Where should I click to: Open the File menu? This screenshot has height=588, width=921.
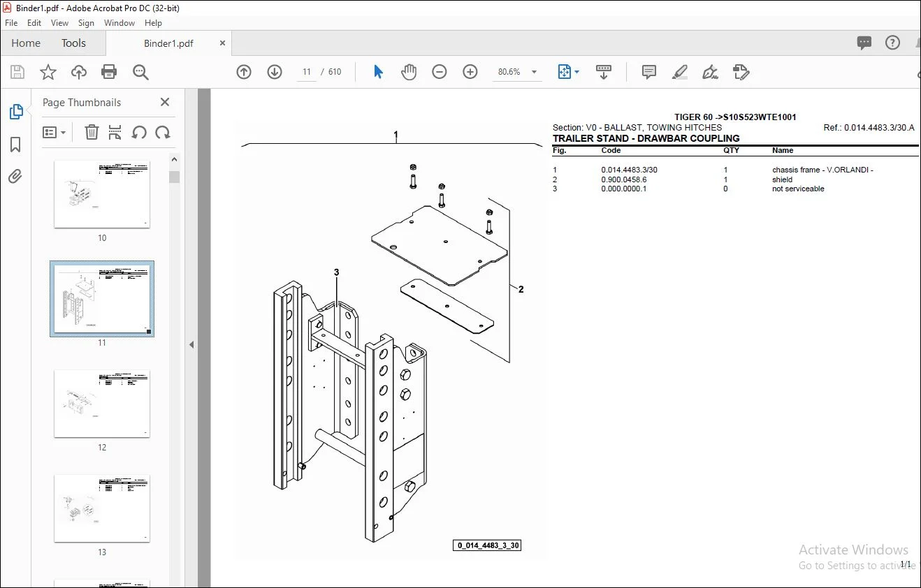click(x=11, y=23)
